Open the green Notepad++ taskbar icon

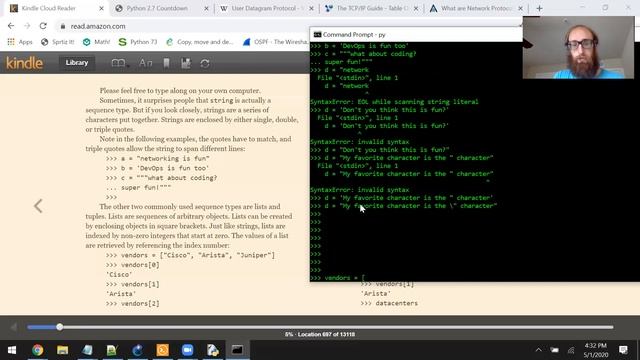(112, 350)
